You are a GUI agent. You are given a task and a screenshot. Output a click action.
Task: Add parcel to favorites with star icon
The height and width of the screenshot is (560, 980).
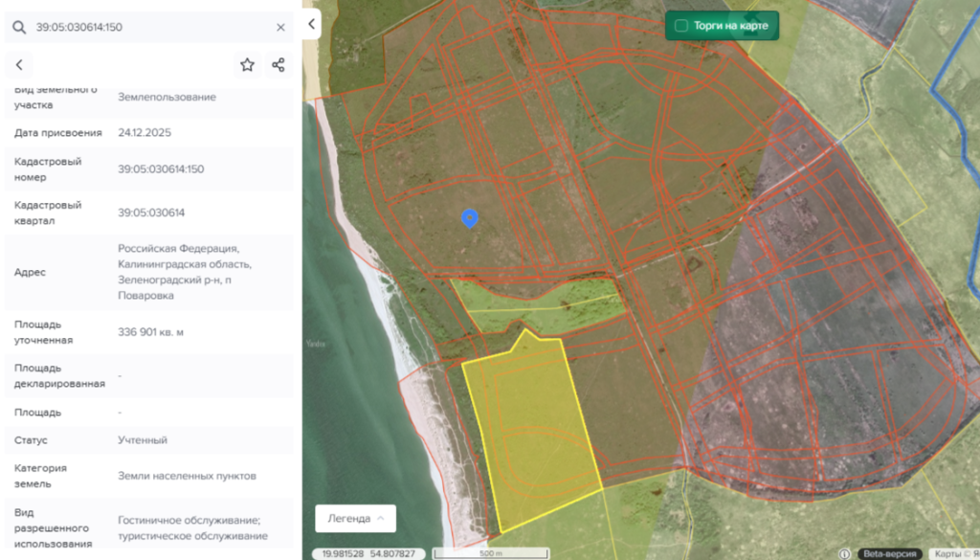click(247, 65)
